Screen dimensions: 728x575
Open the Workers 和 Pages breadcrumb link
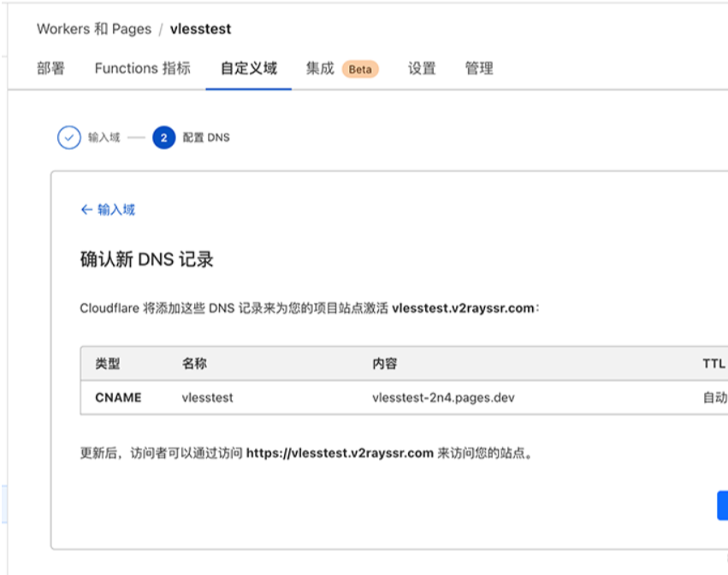[94, 29]
